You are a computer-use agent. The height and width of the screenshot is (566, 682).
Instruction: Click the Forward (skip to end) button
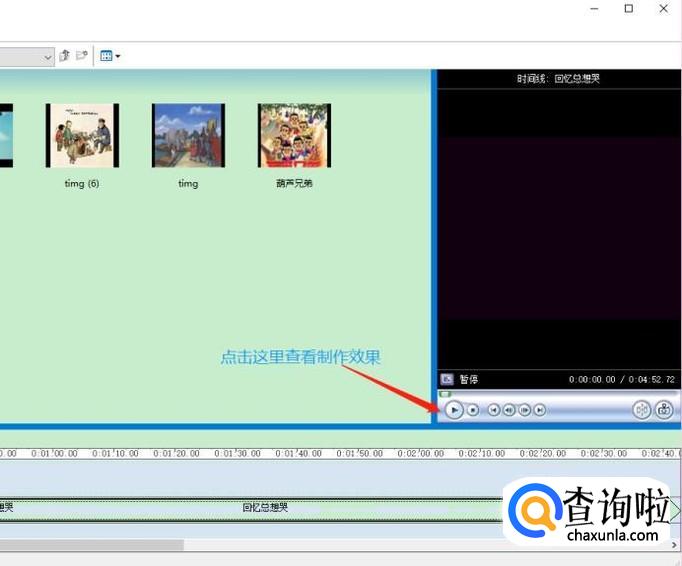[540, 410]
